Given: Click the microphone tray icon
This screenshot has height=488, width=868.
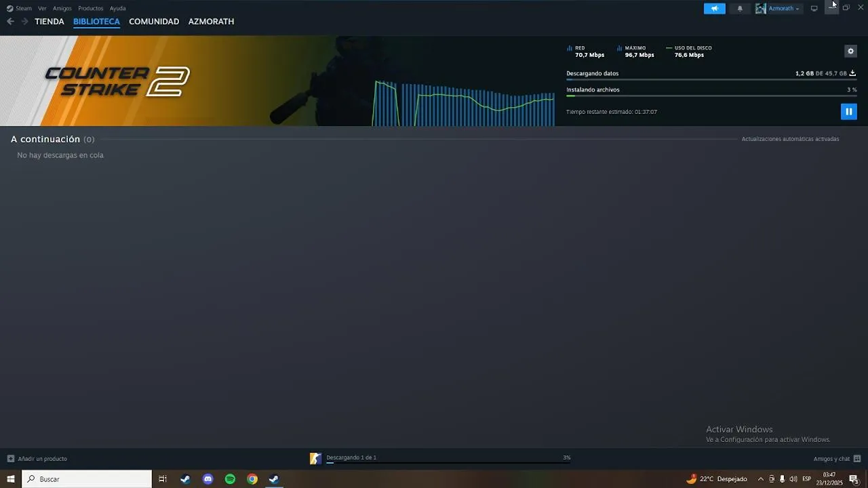Looking at the screenshot, I should [782, 479].
